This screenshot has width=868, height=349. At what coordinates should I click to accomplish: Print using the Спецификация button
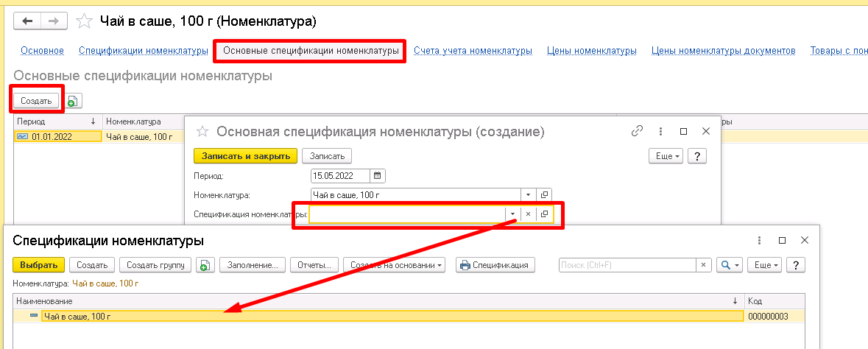[x=495, y=265]
